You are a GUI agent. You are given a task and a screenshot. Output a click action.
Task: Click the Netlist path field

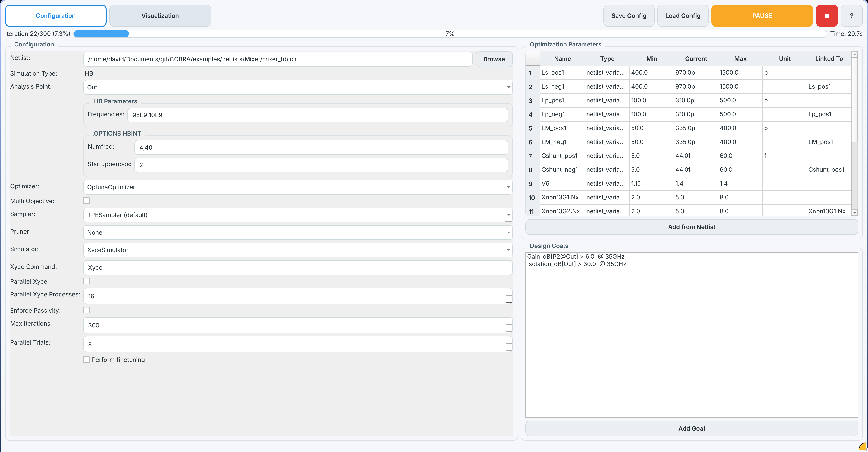[x=278, y=59]
